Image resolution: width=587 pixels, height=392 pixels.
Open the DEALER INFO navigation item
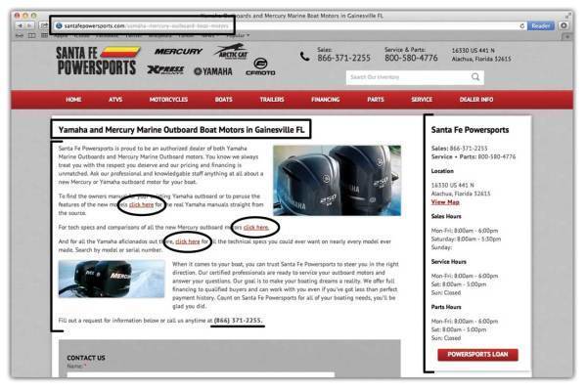pos(476,100)
